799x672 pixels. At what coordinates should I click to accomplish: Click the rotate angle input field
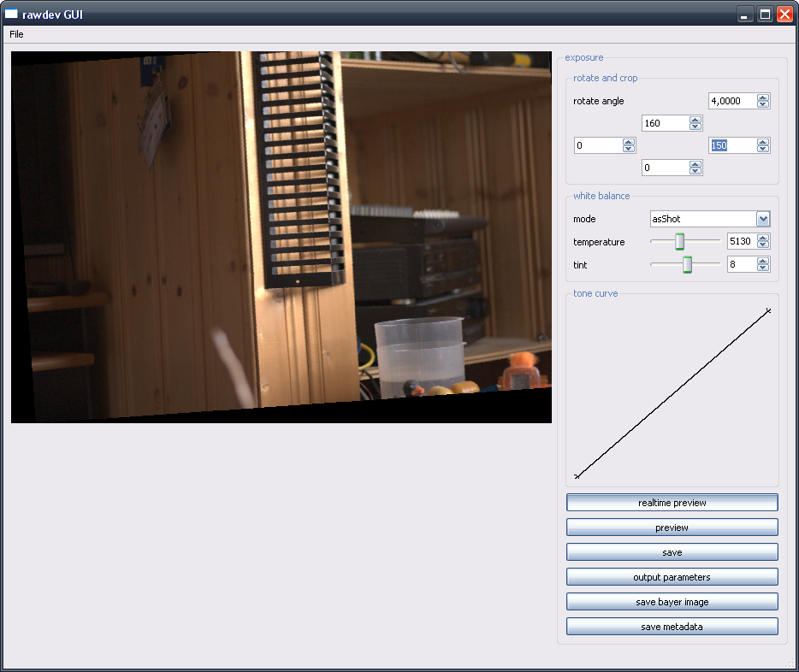732,101
